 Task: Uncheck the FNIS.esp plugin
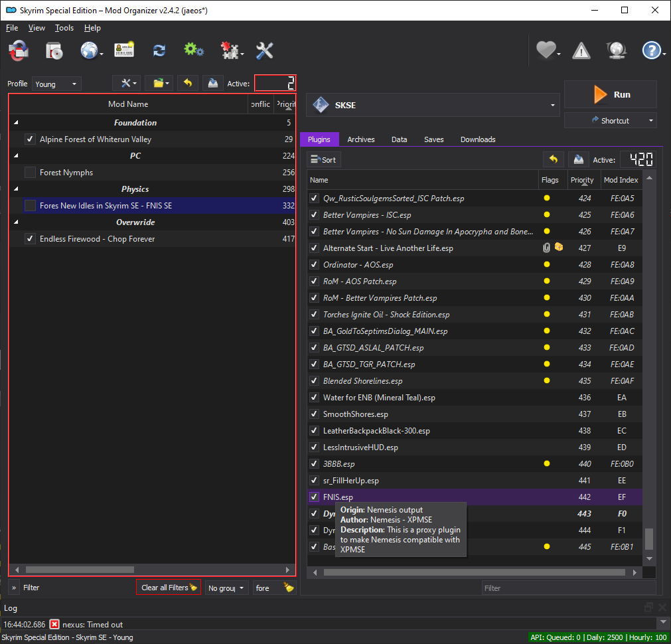pyautogui.click(x=314, y=497)
